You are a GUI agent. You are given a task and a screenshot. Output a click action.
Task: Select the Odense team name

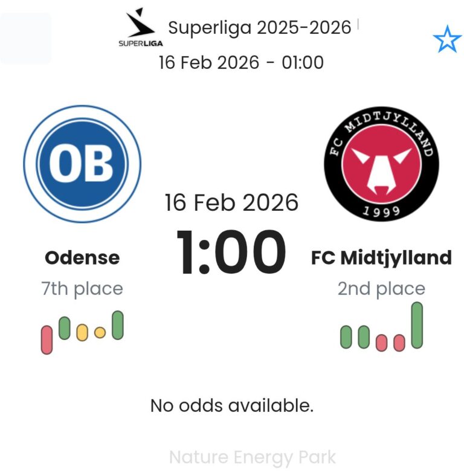82,258
